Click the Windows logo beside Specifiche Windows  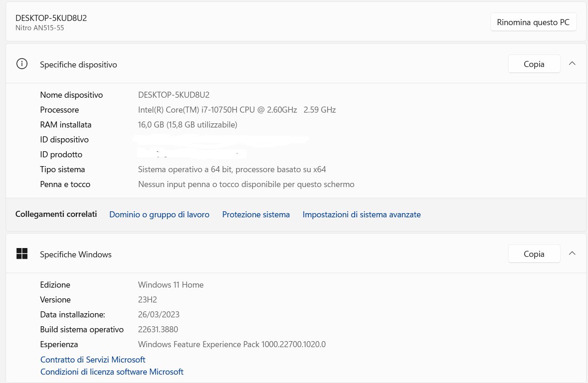point(22,254)
